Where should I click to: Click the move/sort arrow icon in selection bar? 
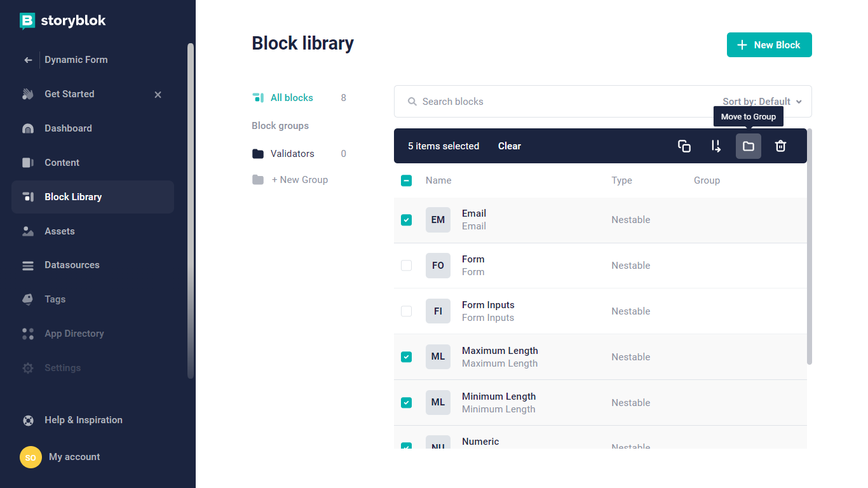pos(716,146)
